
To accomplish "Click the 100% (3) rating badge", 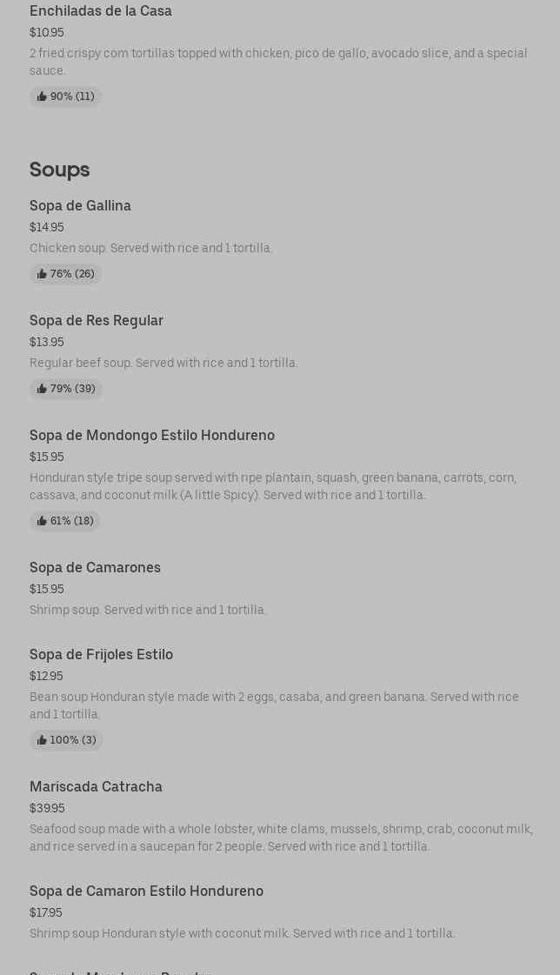I will click(66, 741).
